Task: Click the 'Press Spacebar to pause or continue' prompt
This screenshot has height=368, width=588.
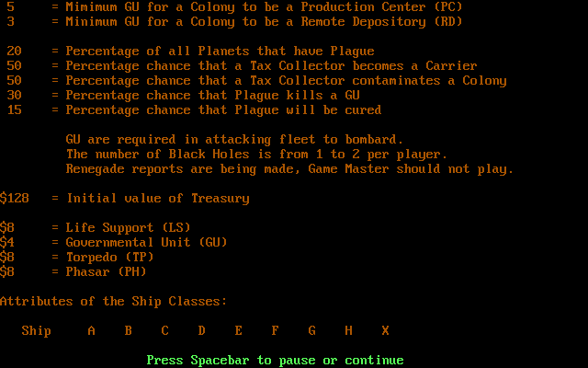Action: (275, 361)
